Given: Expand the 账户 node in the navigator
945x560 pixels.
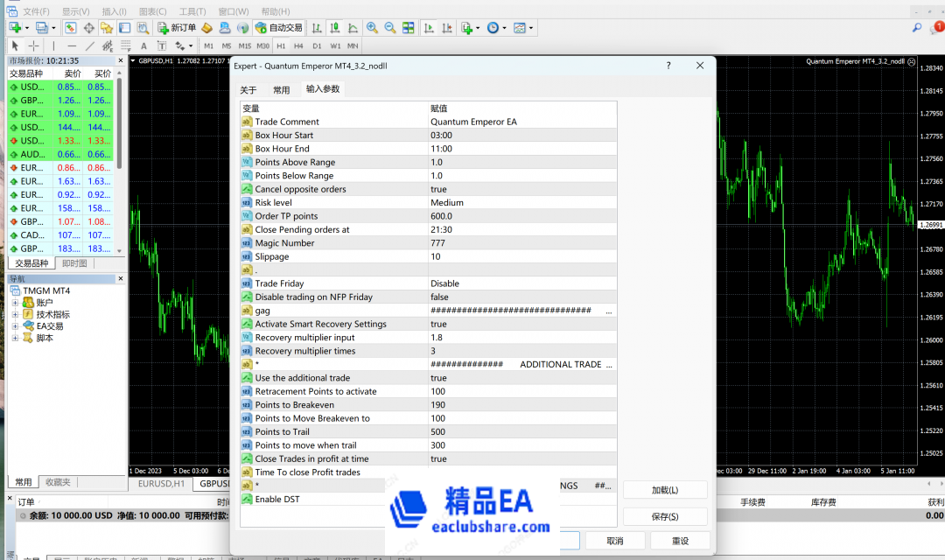Looking at the screenshot, I should click(15, 303).
